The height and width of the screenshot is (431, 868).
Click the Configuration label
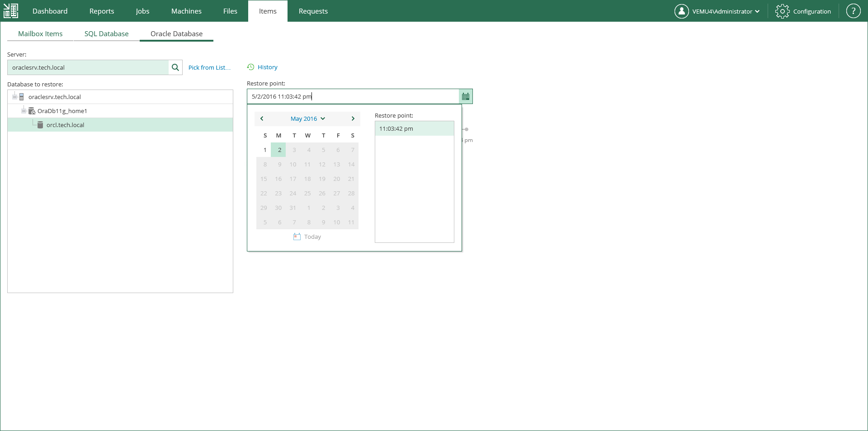point(812,11)
